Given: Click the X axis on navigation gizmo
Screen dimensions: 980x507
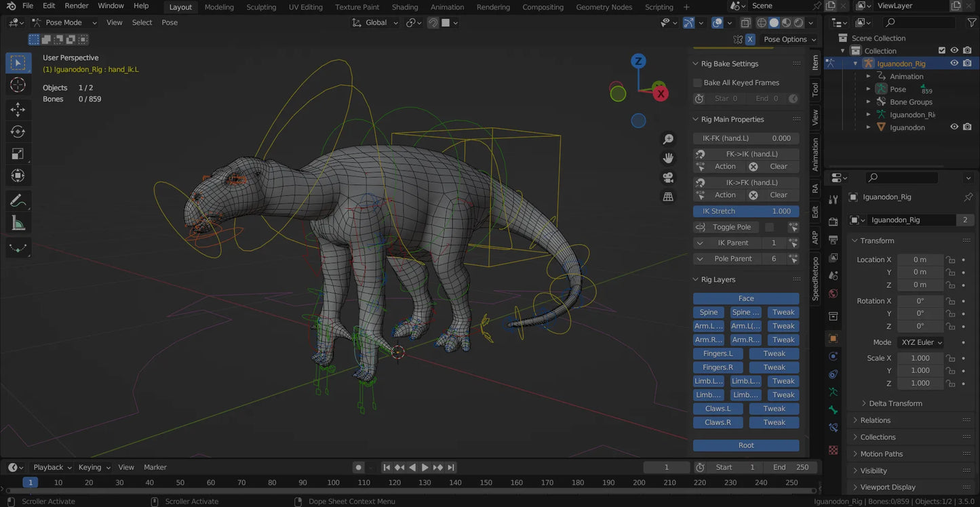Looking at the screenshot, I should coord(661,93).
